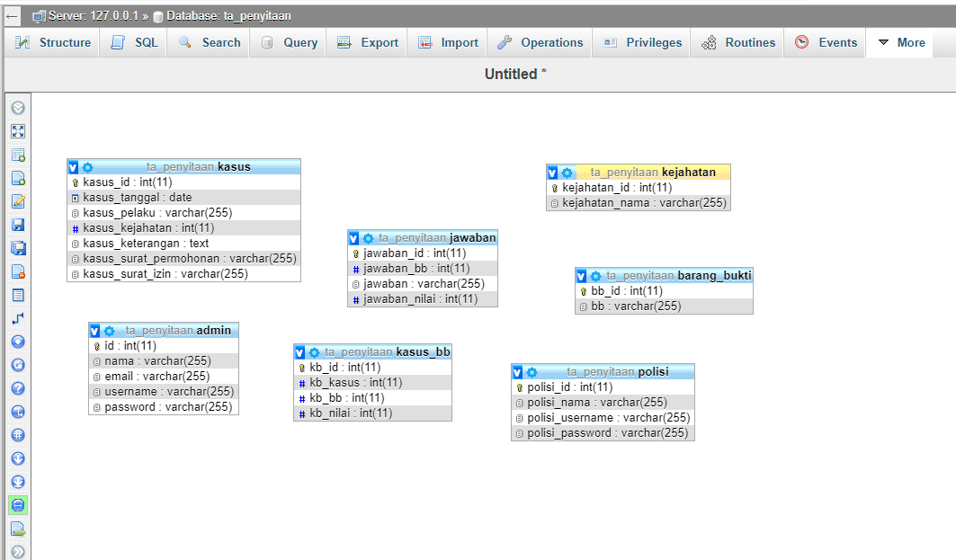
Task: Switch to the Query tab
Action: pyautogui.click(x=290, y=42)
